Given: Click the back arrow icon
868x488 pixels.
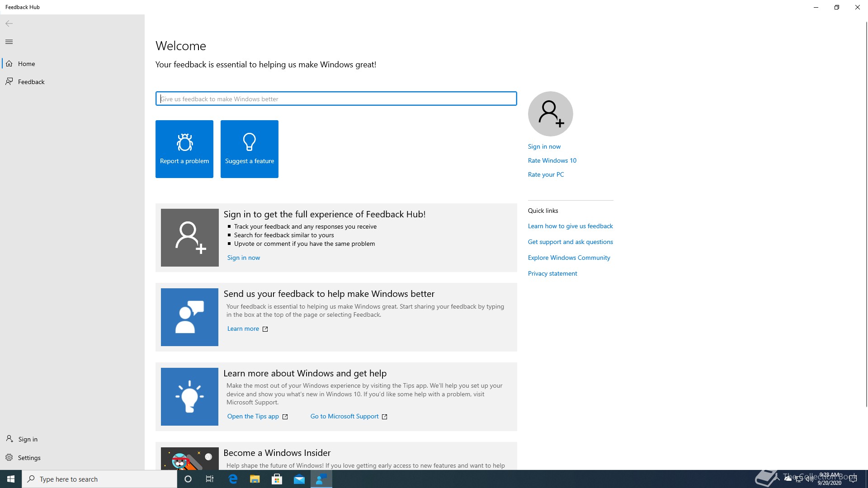Looking at the screenshot, I should (x=9, y=23).
